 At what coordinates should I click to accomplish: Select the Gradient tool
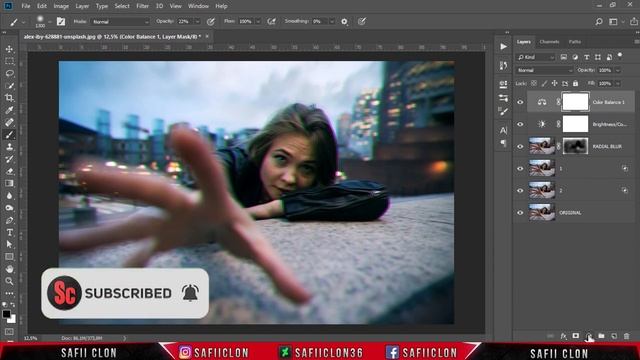pyautogui.click(x=9, y=184)
